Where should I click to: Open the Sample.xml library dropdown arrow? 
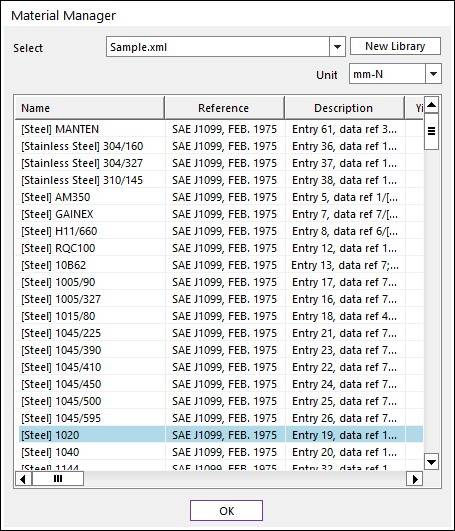[x=337, y=47]
